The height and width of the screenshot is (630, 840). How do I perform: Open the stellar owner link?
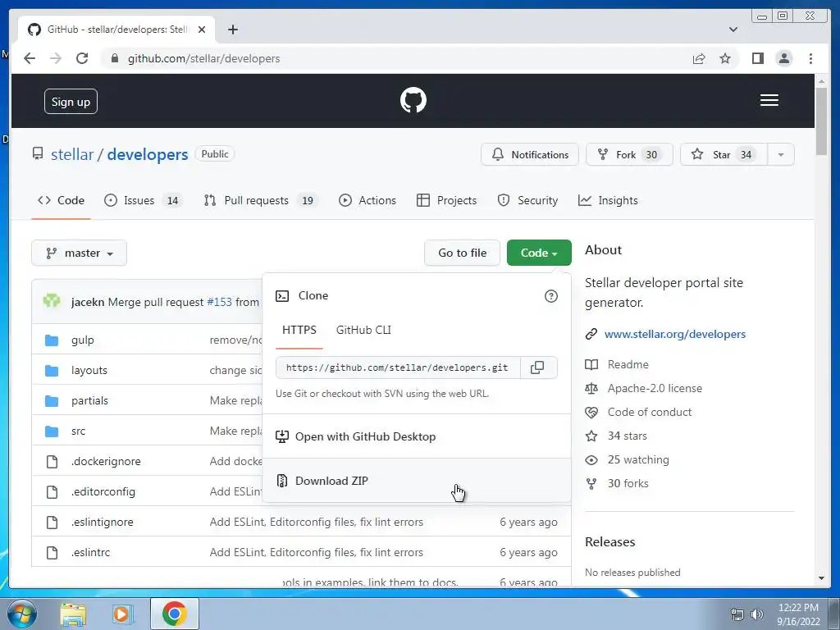pyautogui.click(x=72, y=154)
